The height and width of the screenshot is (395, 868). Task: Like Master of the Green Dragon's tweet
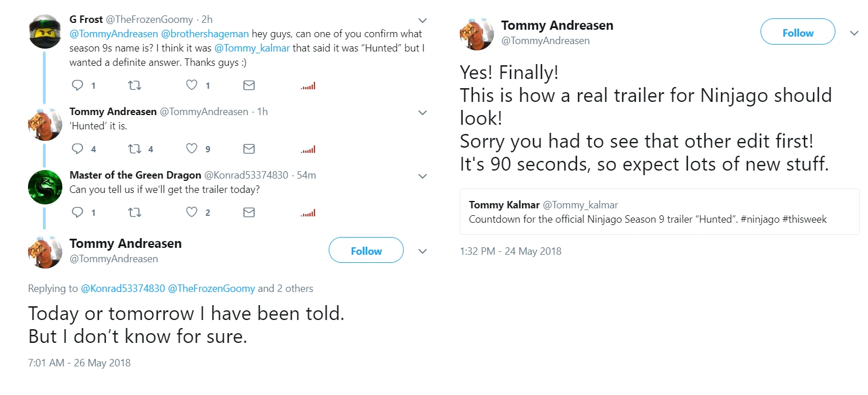point(192,212)
